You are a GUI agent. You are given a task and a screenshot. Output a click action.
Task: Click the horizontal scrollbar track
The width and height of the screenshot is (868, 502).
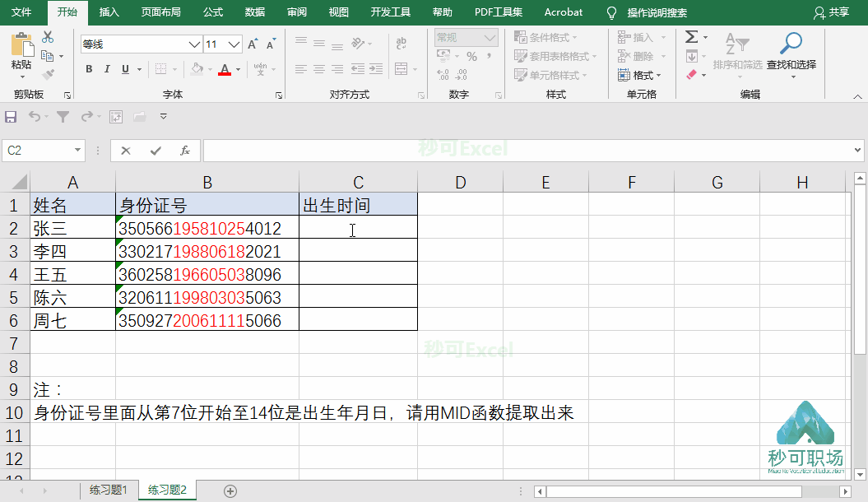pyautogui.click(x=675, y=491)
